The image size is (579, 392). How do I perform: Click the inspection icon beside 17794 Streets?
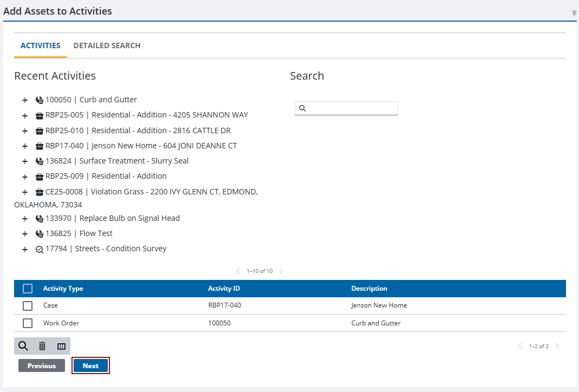[x=39, y=250]
